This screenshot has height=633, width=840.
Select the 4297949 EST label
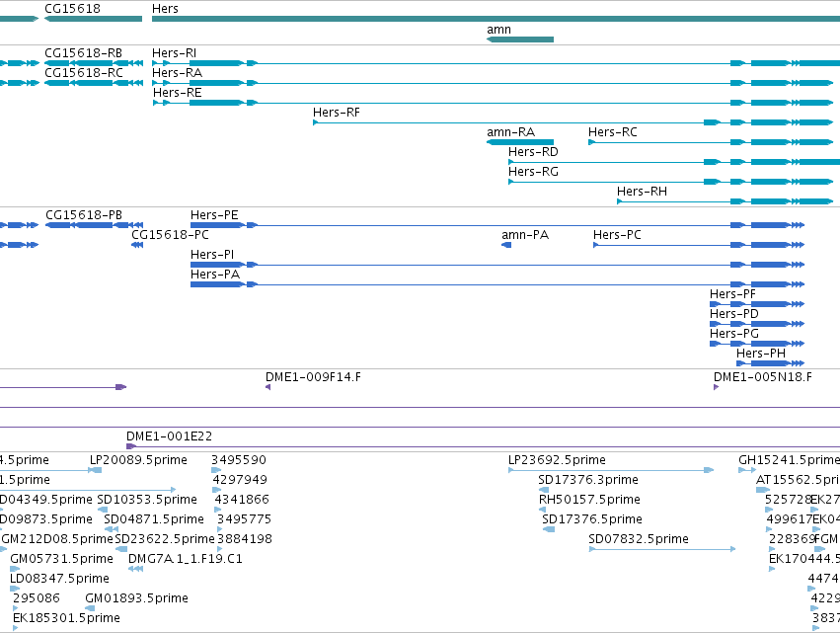click(240, 481)
